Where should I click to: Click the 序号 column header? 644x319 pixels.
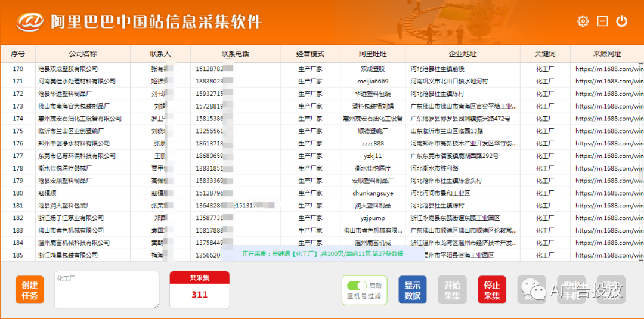pyautogui.click(x=18, y=54)
